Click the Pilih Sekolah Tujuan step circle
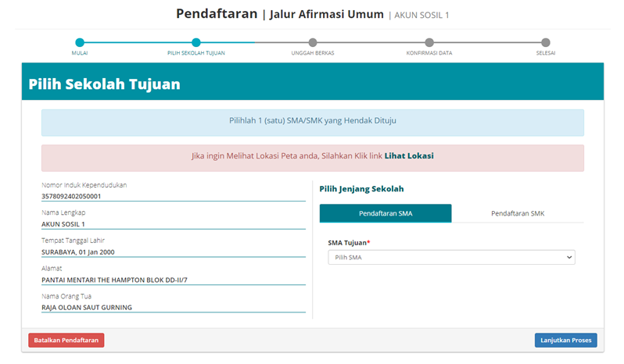 tap(195, 42)
